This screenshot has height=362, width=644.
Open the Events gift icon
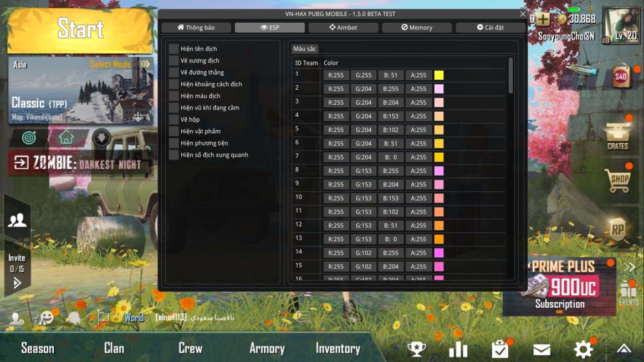point(628,293)
